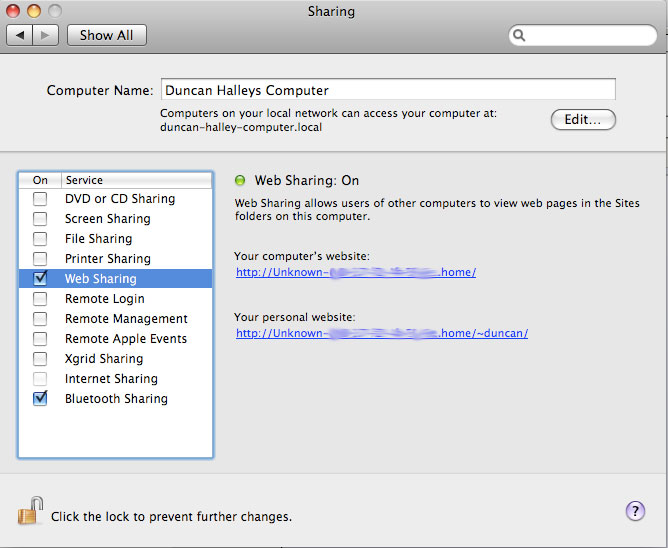Screen dimensions: 668x548
Task: Select File Sharing in service list
Action: [115, 239]
